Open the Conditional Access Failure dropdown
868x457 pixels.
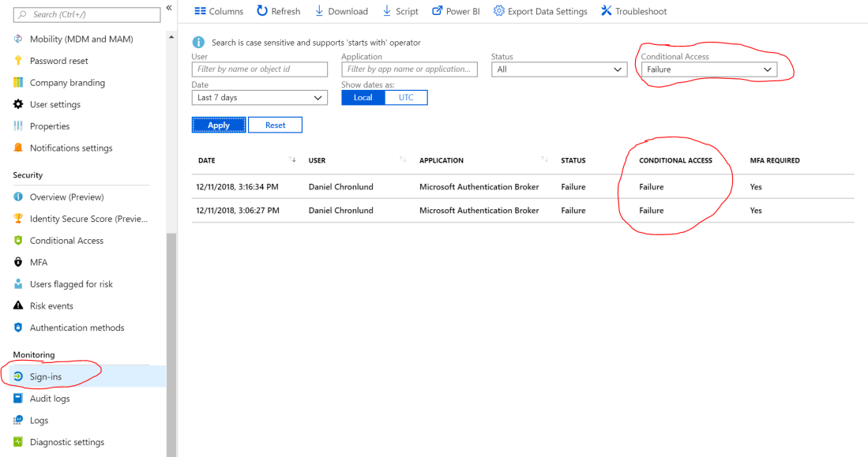tap(708, 69)
